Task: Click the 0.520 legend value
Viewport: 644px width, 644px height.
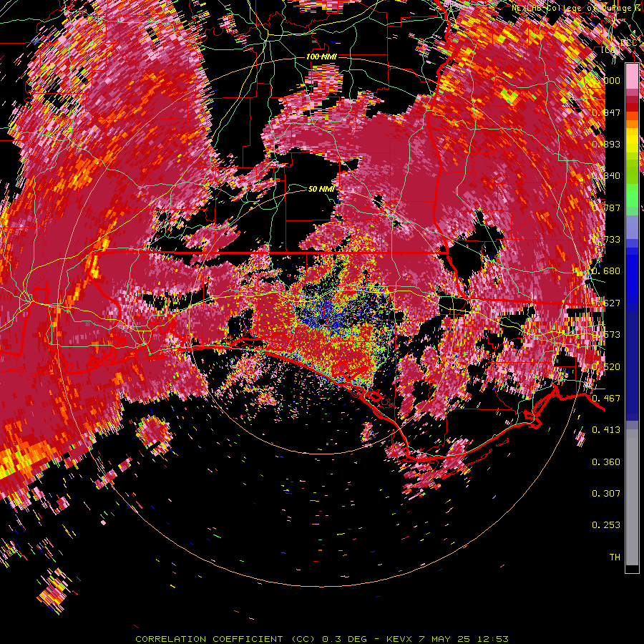Action: [606, 366]
